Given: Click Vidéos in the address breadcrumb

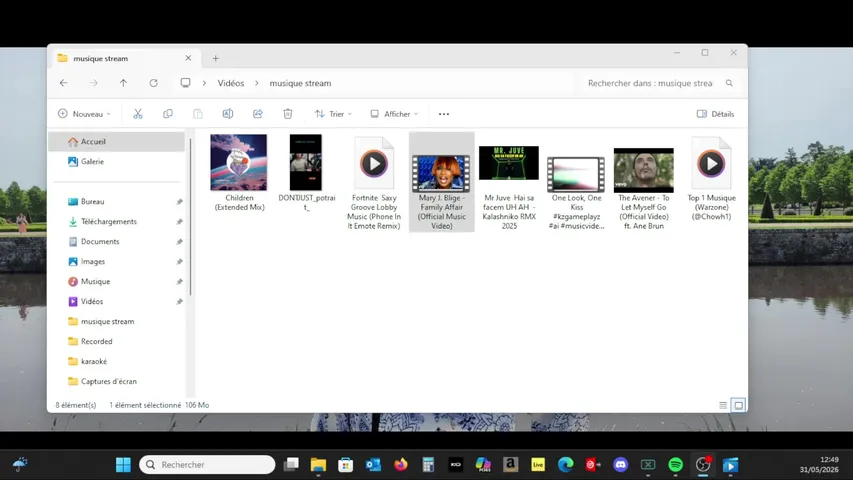Looking at the screenshot, I should pos(231,83).
